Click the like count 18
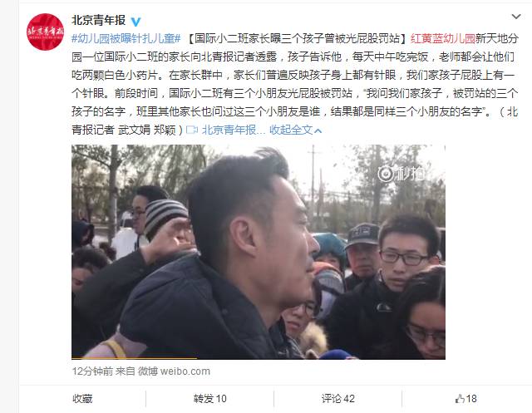This screenshot has width=532, height=413. (x=471, y=399)
